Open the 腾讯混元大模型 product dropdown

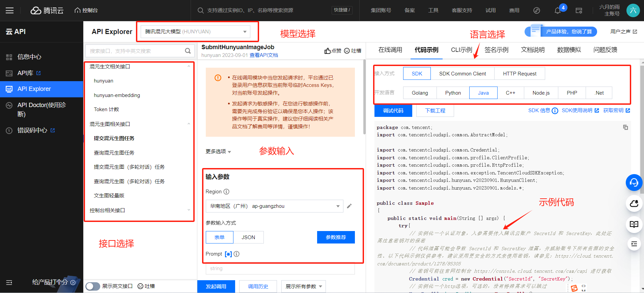pos(195,32)
